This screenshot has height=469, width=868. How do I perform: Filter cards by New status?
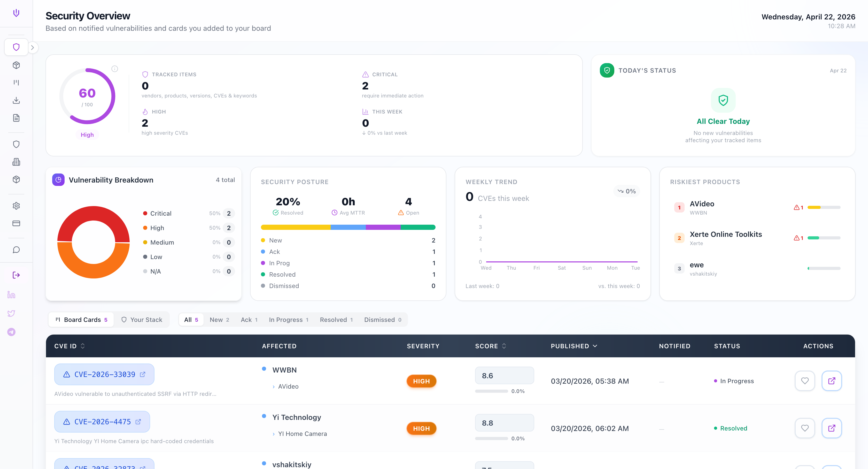(x=219, y=320)
